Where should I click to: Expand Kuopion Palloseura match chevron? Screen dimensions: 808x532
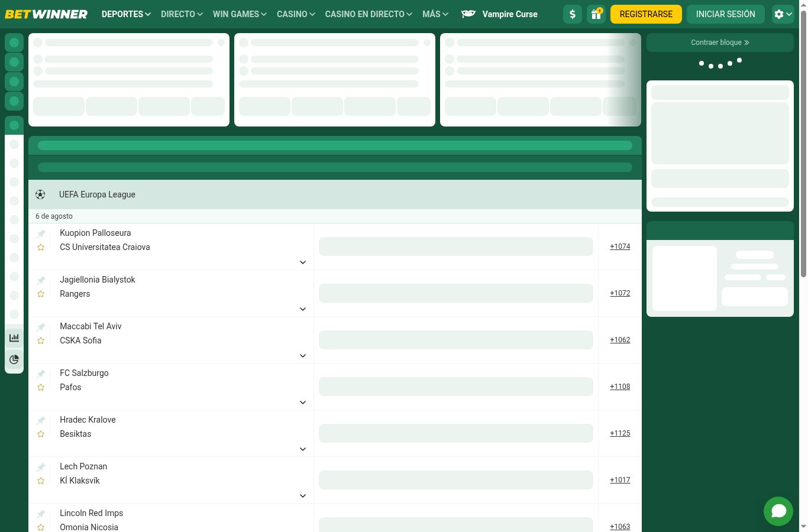(x=303, y=262)
